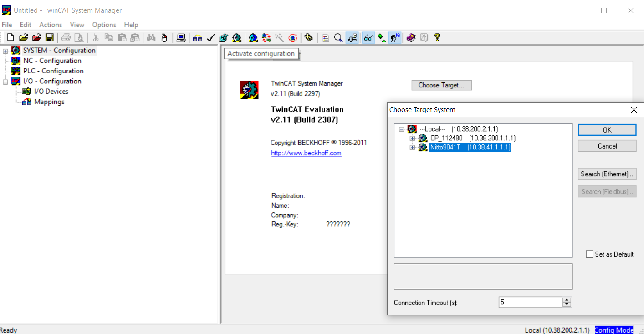Image resolution: width=644 pixels, height=334 pixels.
Task: Close the Choose Target System dialog
Action: pos(634,110)
